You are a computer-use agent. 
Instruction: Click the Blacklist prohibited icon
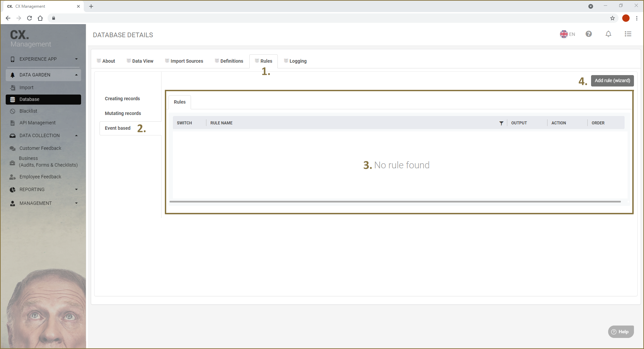click(x=12, y=111)
